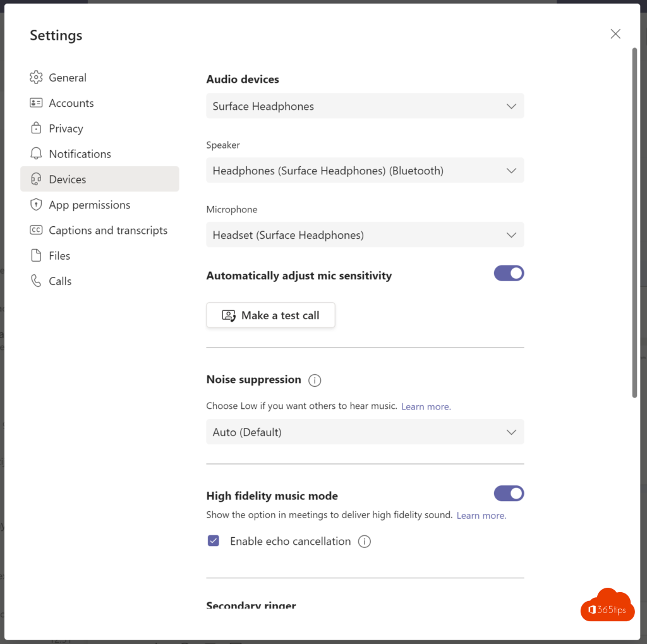Open App permissions settings
Viewport: 647px width, 644px height.
click(99, 204)
